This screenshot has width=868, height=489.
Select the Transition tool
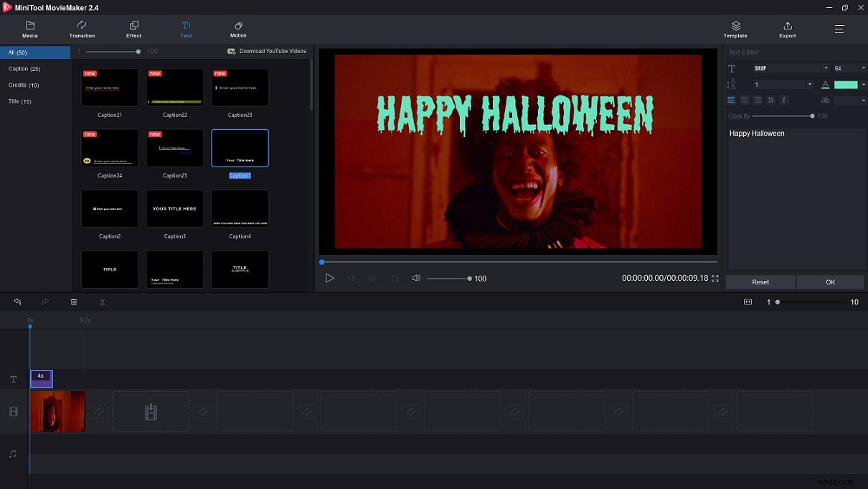point(81,29)
